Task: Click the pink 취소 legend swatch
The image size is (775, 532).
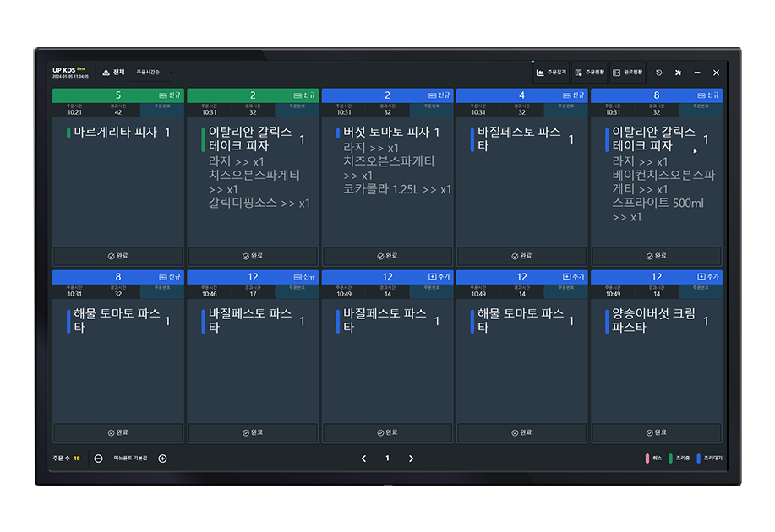Action: click(647, 459)
